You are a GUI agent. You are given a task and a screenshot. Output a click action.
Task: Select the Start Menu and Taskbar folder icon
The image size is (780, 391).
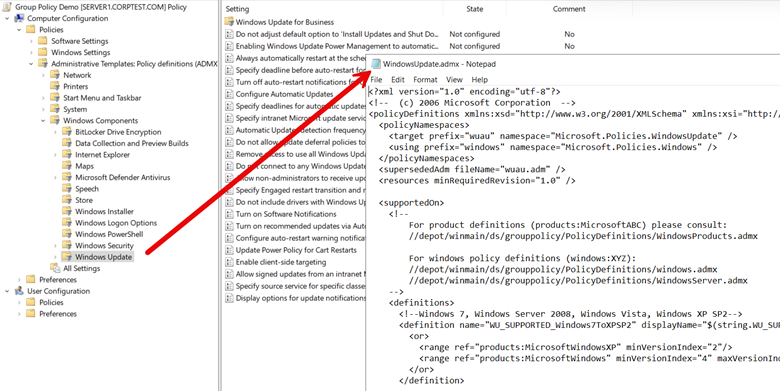click(55, 98)
